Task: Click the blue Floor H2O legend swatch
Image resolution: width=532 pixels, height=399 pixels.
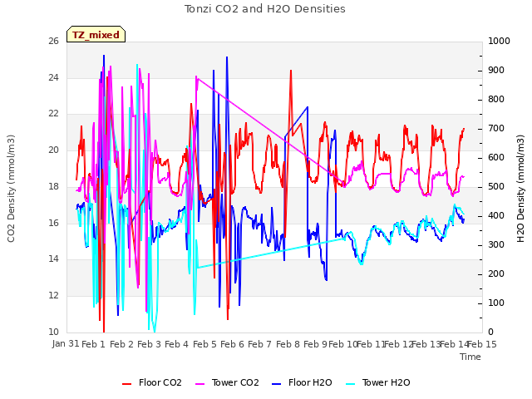Action: pyautogui.click(x=277, y=384)
